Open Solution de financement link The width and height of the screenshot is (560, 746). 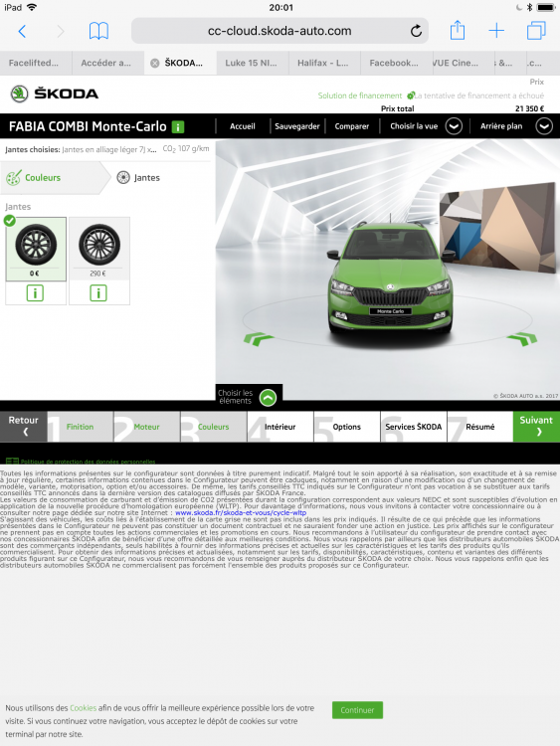point(360,95)
